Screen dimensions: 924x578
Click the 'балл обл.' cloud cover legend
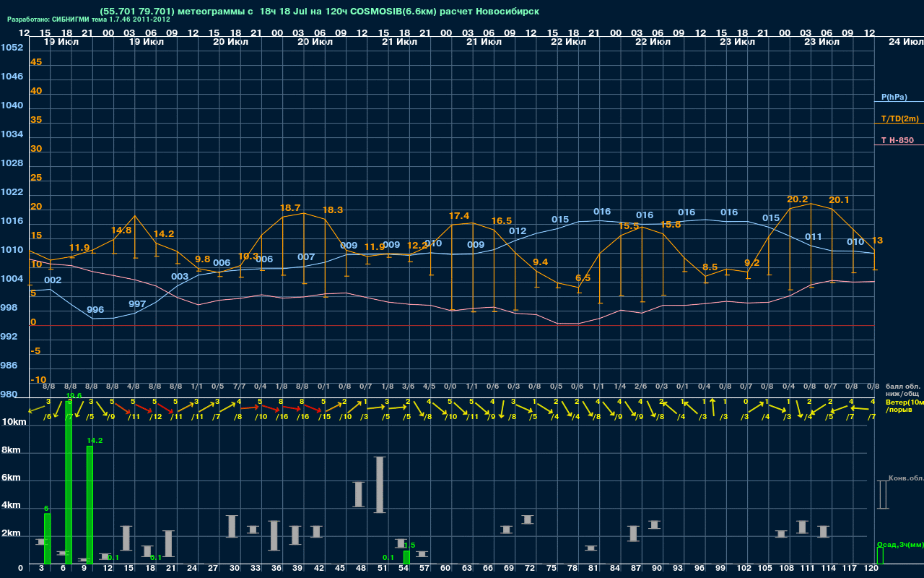[902, 387]
